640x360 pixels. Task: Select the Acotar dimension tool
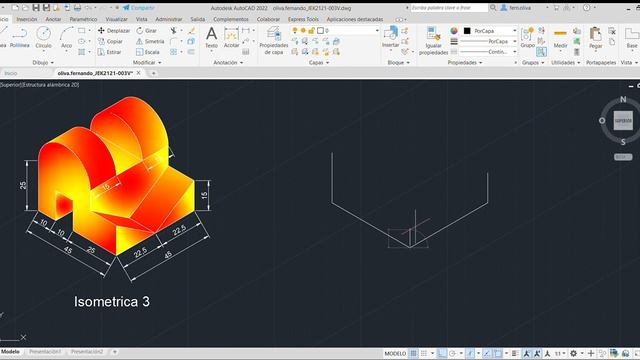231,38
